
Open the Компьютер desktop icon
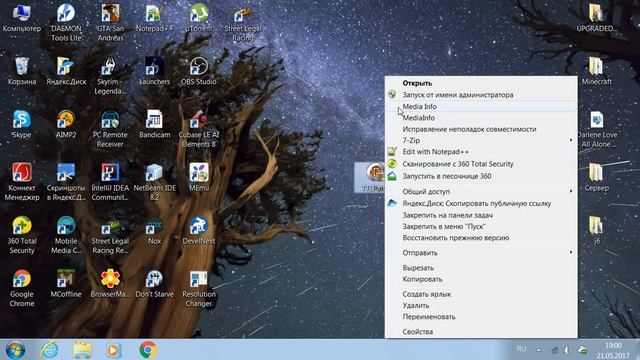coord(22,18)
